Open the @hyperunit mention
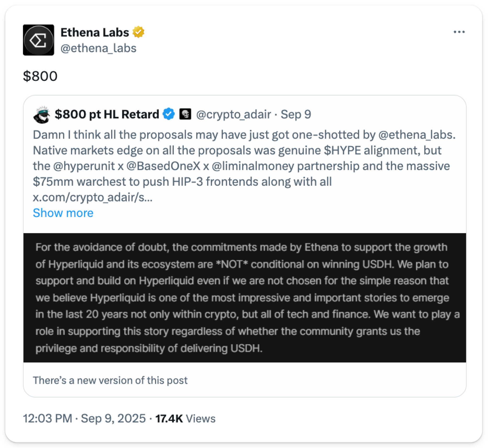Screen dimensions: 488x448 tap(84, 166)
